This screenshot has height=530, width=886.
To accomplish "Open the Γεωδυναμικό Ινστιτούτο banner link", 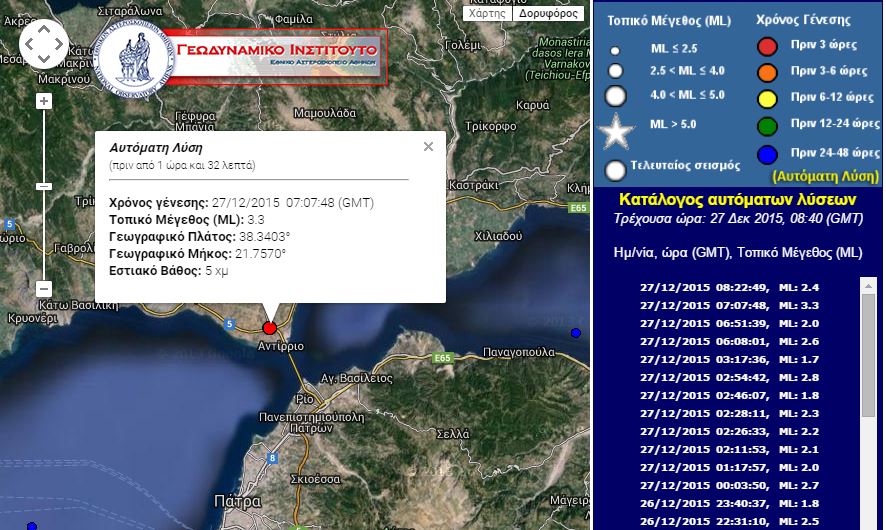I will click(x=273, y=55).
